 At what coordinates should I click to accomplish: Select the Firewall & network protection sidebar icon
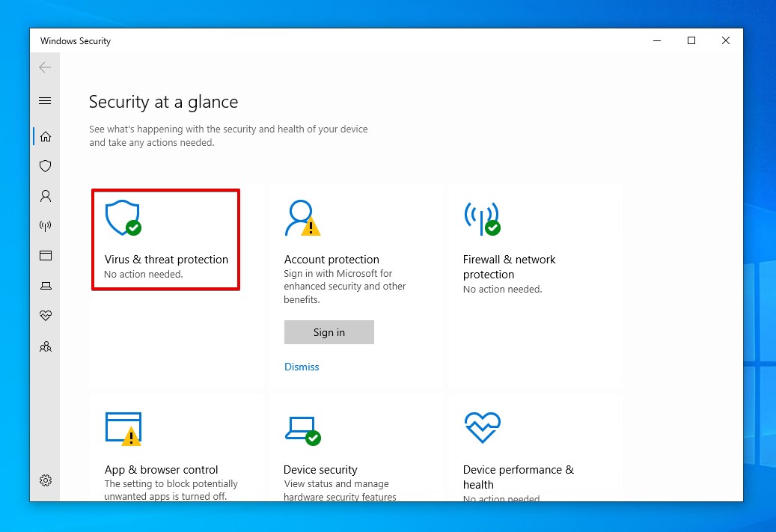tap(45, 226)
